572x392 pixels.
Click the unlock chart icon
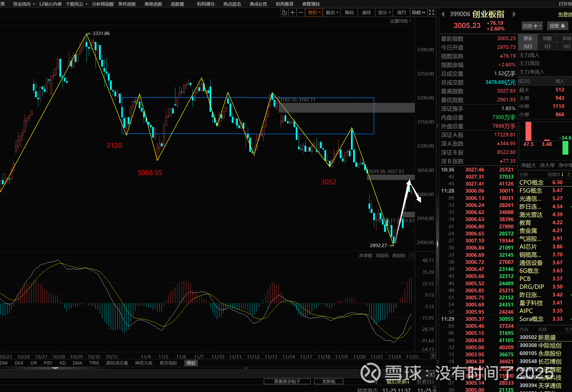click(x=284, y=13)
